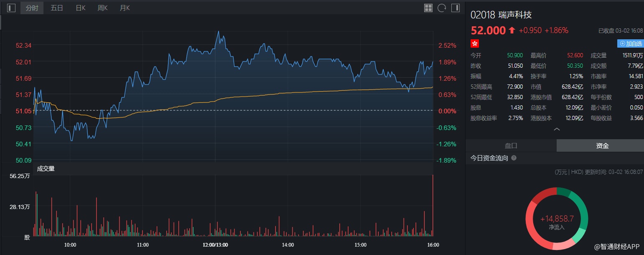Add stock to watchlist with 加自选
The width and height of the screenshot is (644, 255).
(x=630, y=43)
